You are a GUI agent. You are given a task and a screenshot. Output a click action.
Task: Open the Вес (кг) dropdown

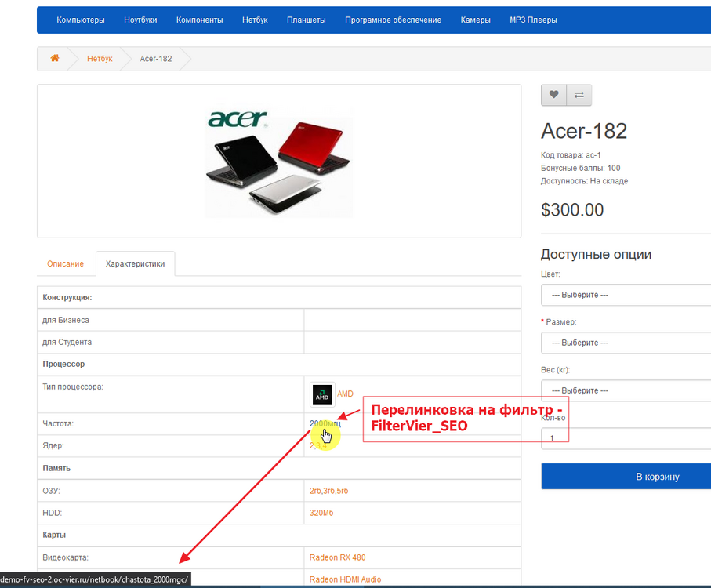[x=625, y=390]
